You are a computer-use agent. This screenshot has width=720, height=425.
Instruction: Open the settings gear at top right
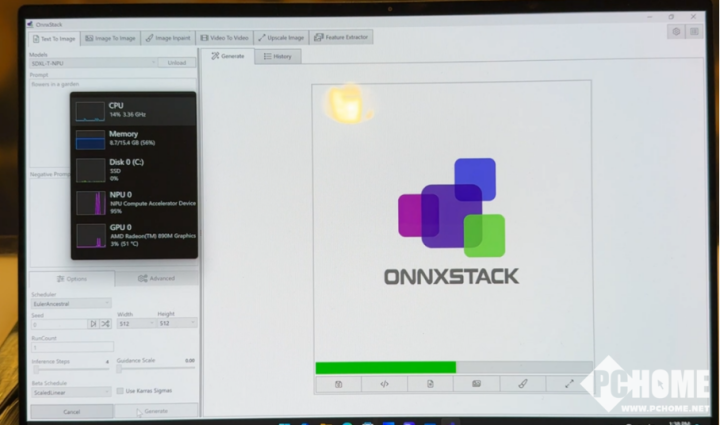point(676,32)
